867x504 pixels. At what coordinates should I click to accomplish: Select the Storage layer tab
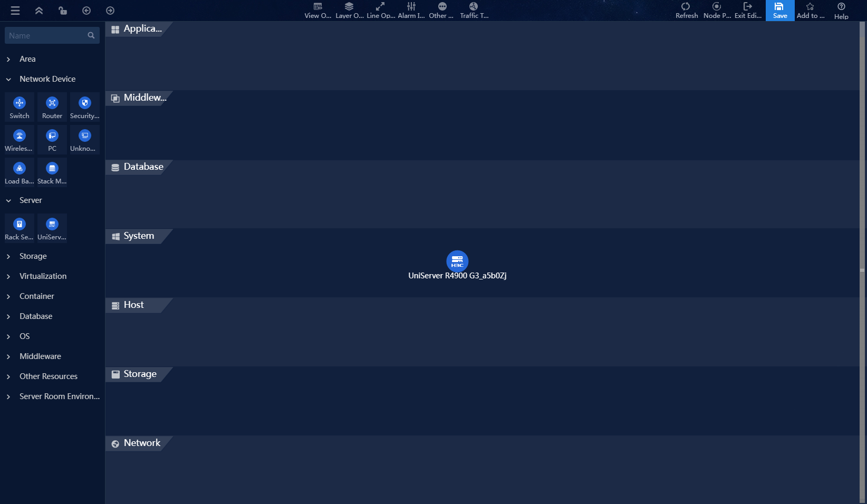(x=138, y=374)
